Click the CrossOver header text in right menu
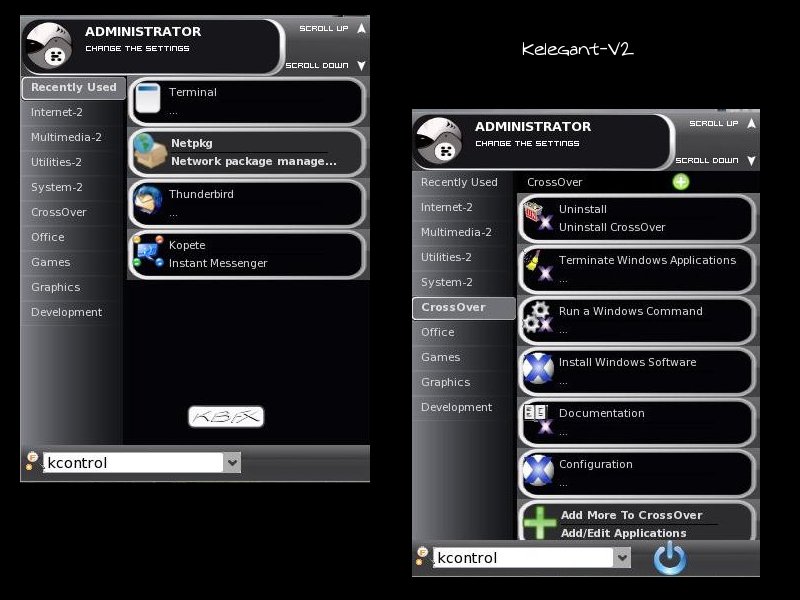The image size is (800, 600). (555, 182)
